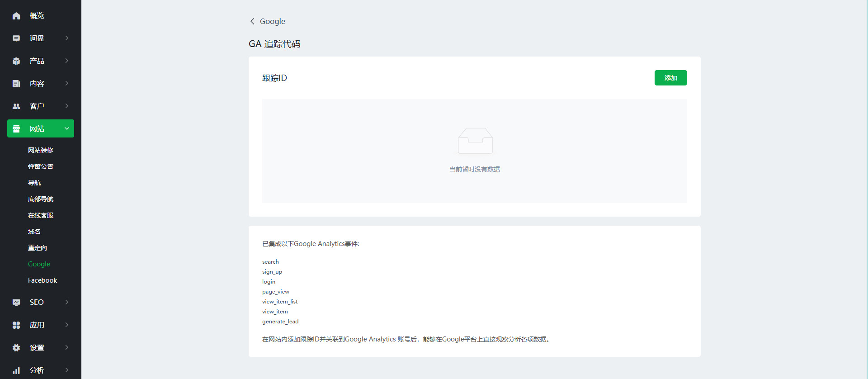This screenshot has width=868, height=379.
Task: Click the people icon for 客户
Action: [16, 106]
